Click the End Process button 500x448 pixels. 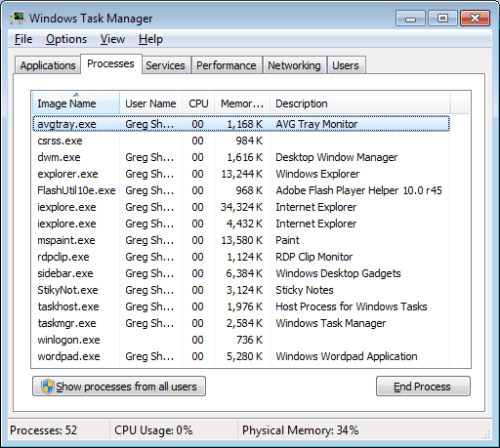pyautogui.click(x=423, y=386)
